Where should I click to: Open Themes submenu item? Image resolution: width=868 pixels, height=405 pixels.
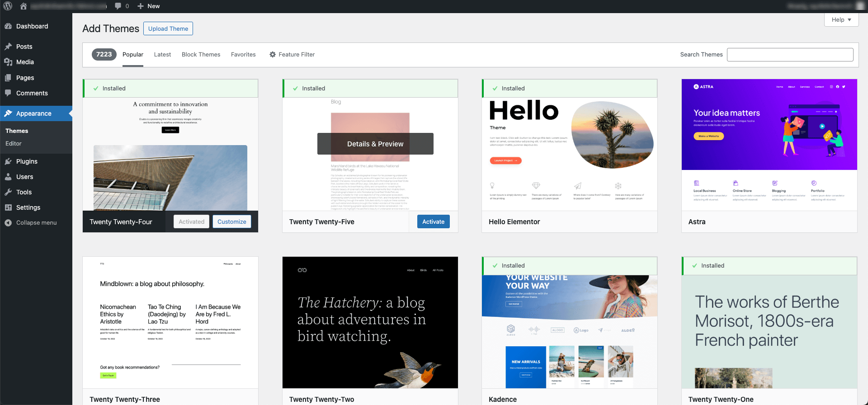pos(17,131)
